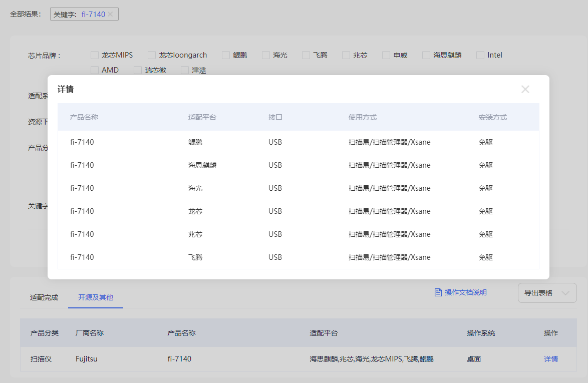
Task: Toggle the AMD checkbox
Action: click(x=95, y=70)
